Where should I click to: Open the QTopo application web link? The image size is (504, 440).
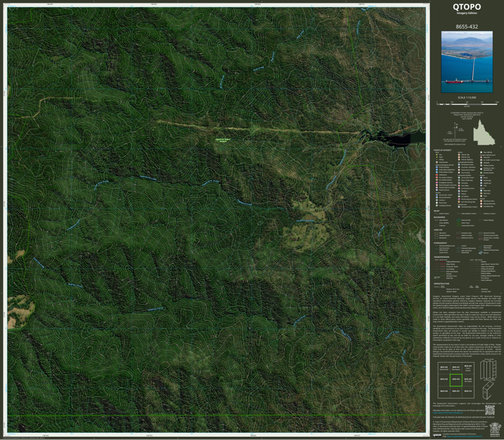pyautogui.click(x=448, y=412)
